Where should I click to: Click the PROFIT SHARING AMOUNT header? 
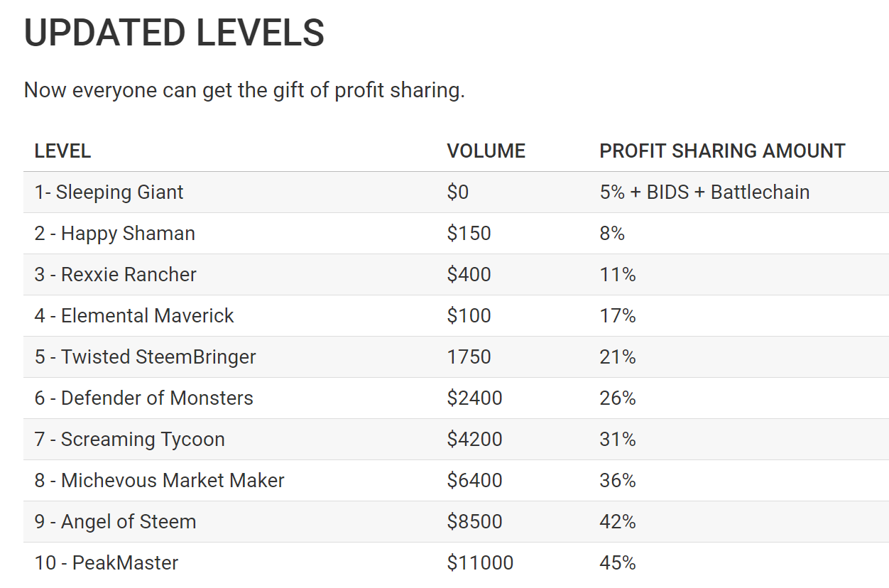[x=722, y=151]
